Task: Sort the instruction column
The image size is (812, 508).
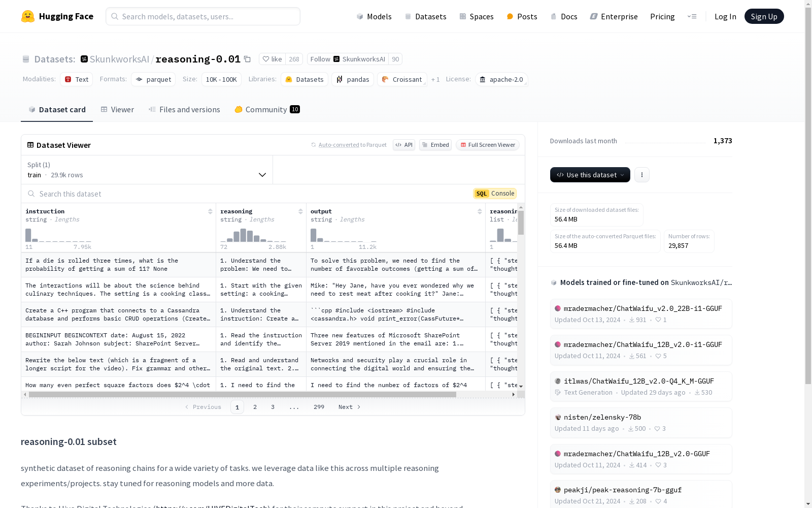Action: [x=210, y=211]
